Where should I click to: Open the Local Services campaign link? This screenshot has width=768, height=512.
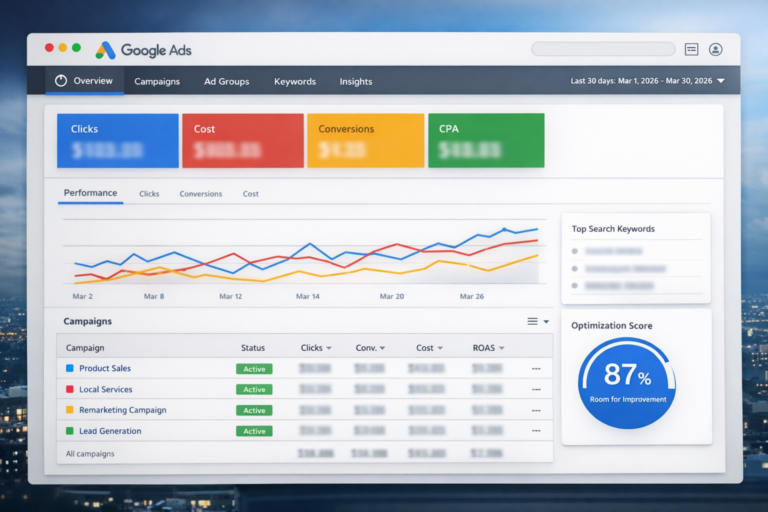[106, 390]
